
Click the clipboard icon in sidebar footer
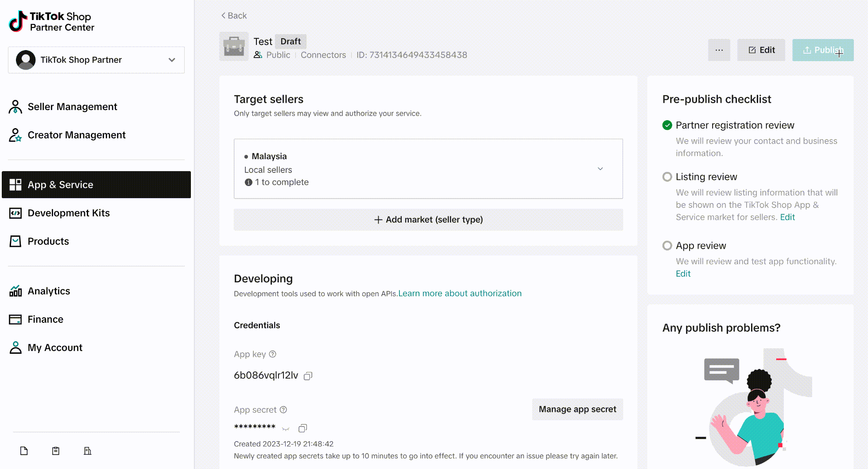56,451
